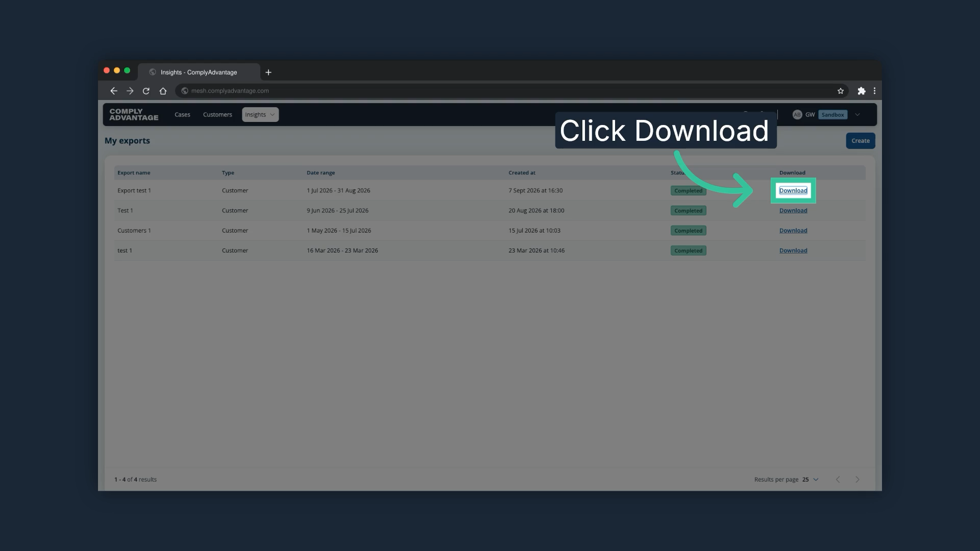
Task: Download the Export test 1 export
Action: coord(793,190)
